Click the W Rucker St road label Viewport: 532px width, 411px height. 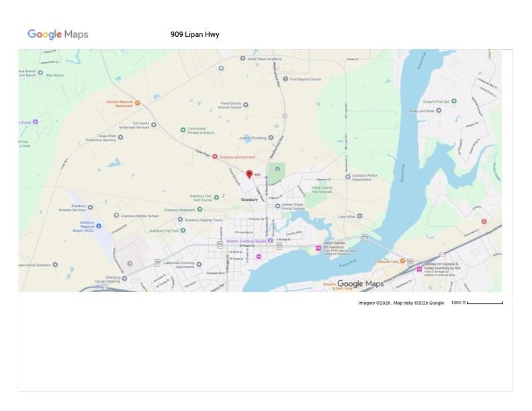tap(257, 219)
